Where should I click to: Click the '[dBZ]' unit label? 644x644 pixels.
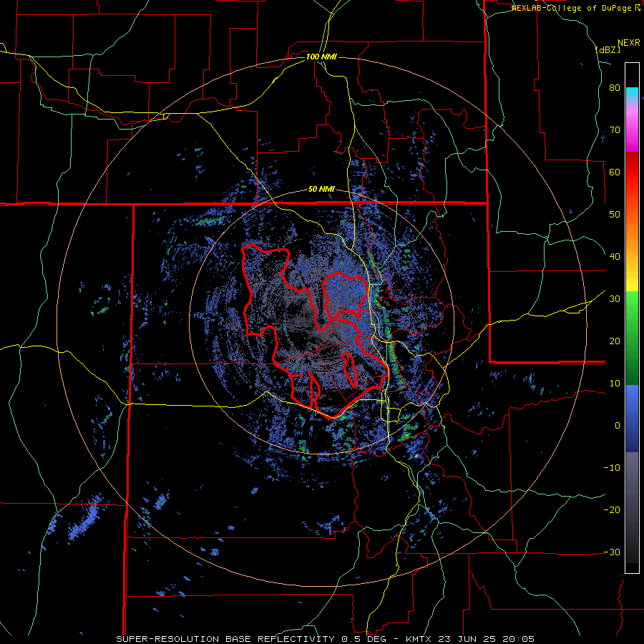[x=608, y=49]
